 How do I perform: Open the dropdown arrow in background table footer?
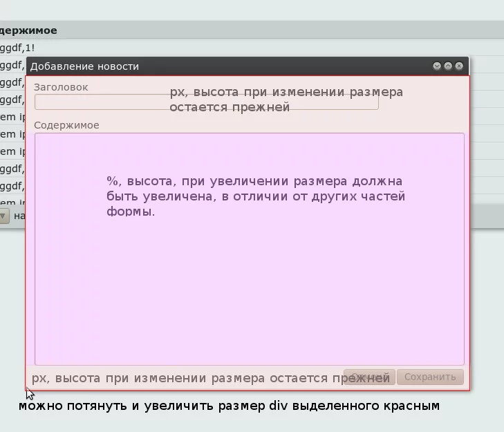tap(3, 216)
